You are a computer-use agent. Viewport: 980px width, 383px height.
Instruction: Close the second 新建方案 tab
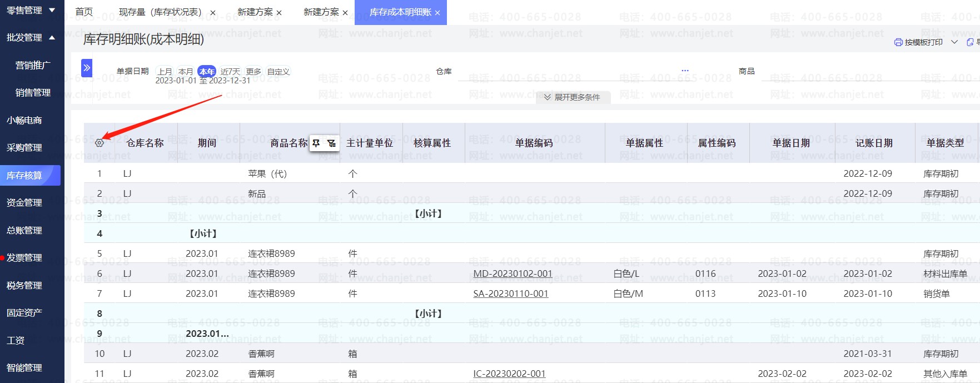(345, 12)
